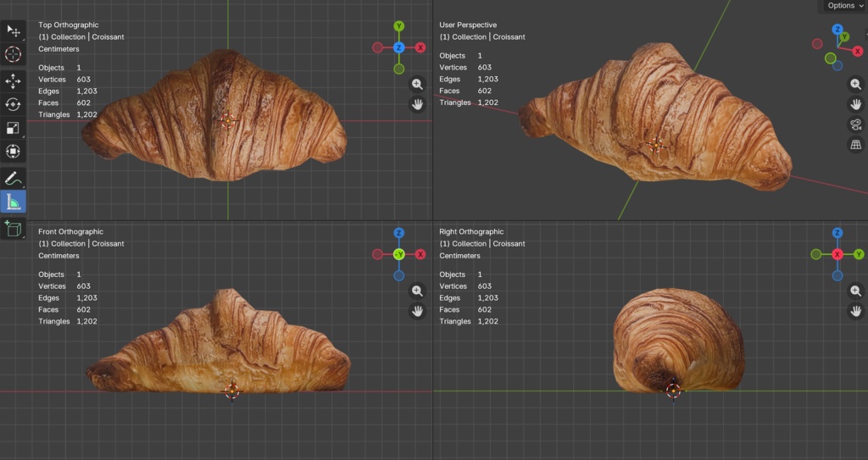Click blue Z center in Top view gizmo

398,47
